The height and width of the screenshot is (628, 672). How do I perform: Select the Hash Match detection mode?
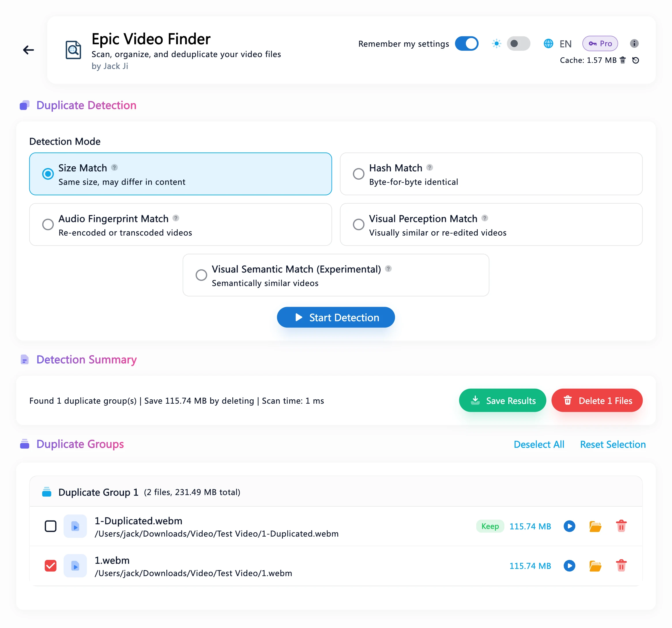tap(491, 174)
